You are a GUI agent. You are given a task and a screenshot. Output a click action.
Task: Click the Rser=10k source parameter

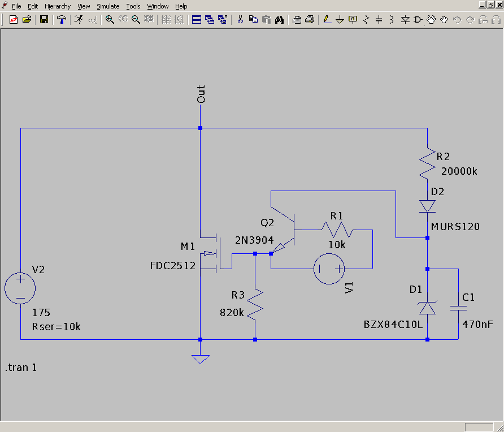[57, 327]
